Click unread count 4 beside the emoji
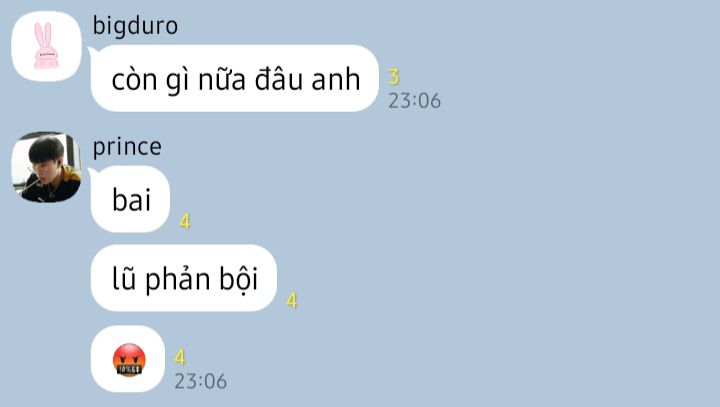This screenshot has width=720, height=407. point(180,357)
